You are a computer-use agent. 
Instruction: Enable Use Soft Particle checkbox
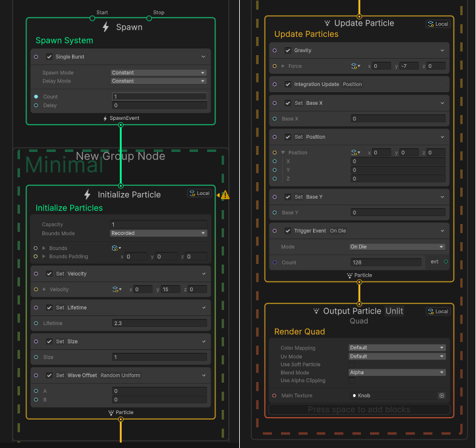[x=351, y=364]
